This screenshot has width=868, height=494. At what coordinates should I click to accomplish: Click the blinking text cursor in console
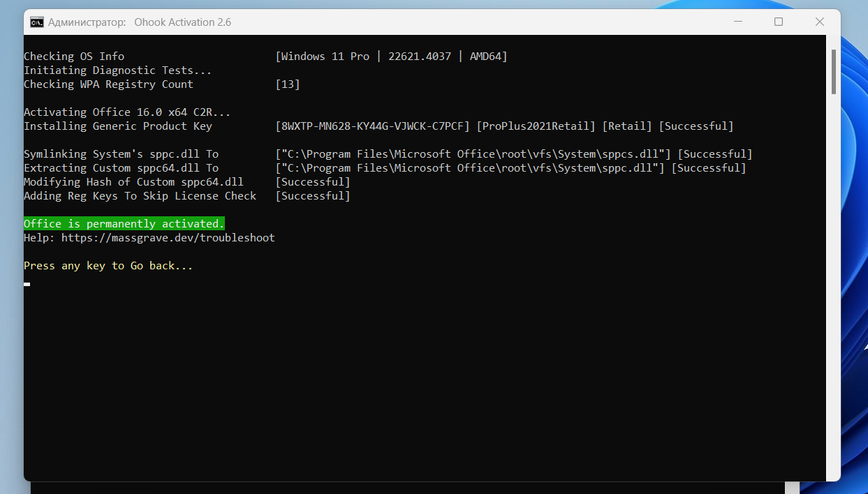[27, 284]
